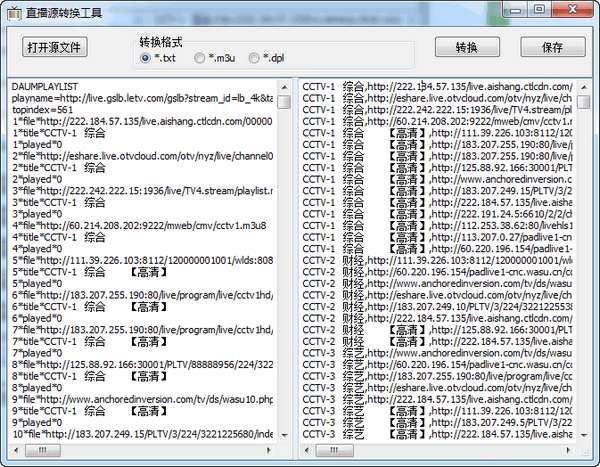600x467 pixels.
Task: Click left arrow of source pane's horizontal scrollbar
Action: click(13, 451)
